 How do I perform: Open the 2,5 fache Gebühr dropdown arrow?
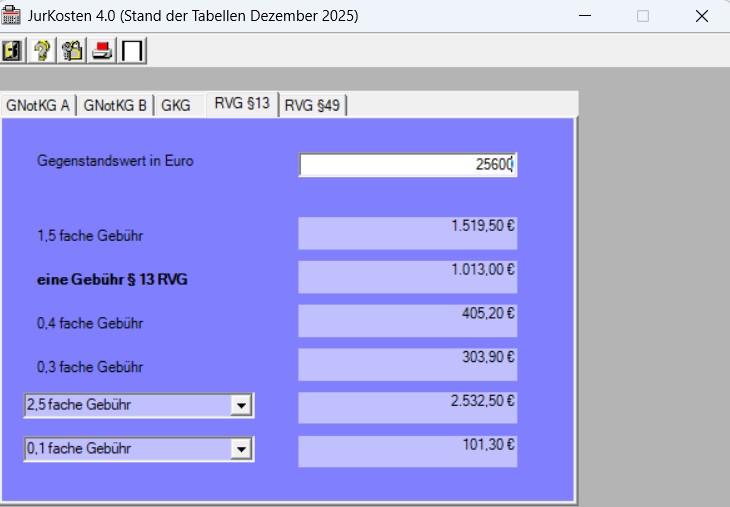click(241, 406)
